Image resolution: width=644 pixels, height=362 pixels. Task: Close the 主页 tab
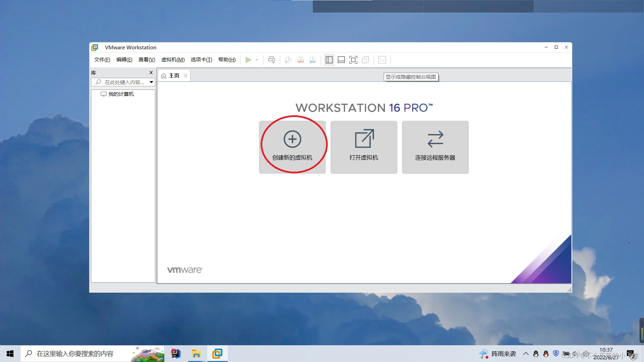coord(185,76)
